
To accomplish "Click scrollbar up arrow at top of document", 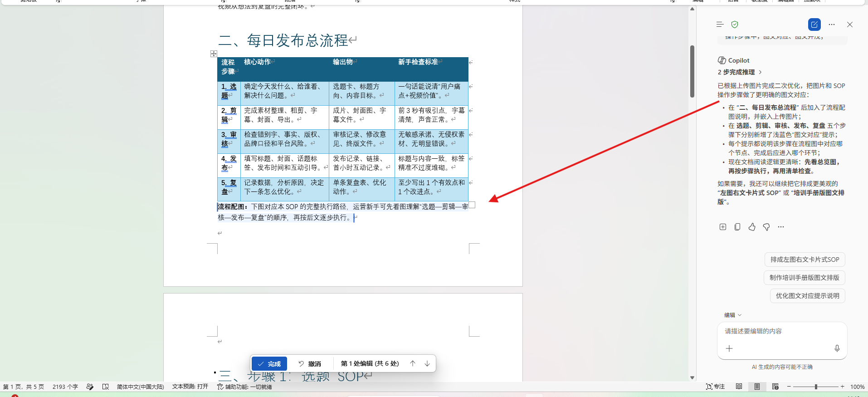I will (x=692, y=9).
